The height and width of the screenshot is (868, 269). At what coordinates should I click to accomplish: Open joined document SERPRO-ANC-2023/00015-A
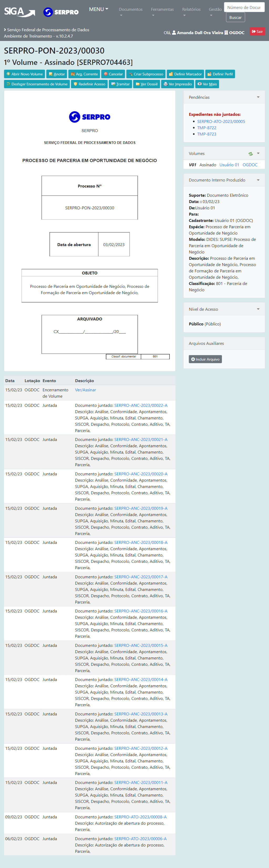pyautogui.click(x=141, y=646)
